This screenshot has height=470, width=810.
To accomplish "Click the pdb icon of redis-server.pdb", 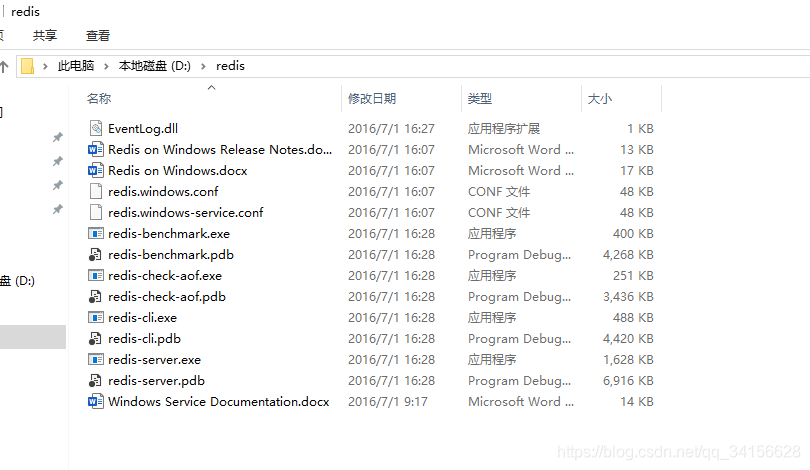I will point(95,381).
